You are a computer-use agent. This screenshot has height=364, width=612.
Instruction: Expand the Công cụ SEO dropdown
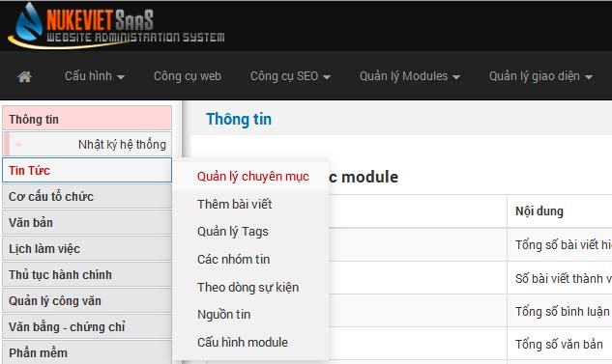(x=290, y=76)
